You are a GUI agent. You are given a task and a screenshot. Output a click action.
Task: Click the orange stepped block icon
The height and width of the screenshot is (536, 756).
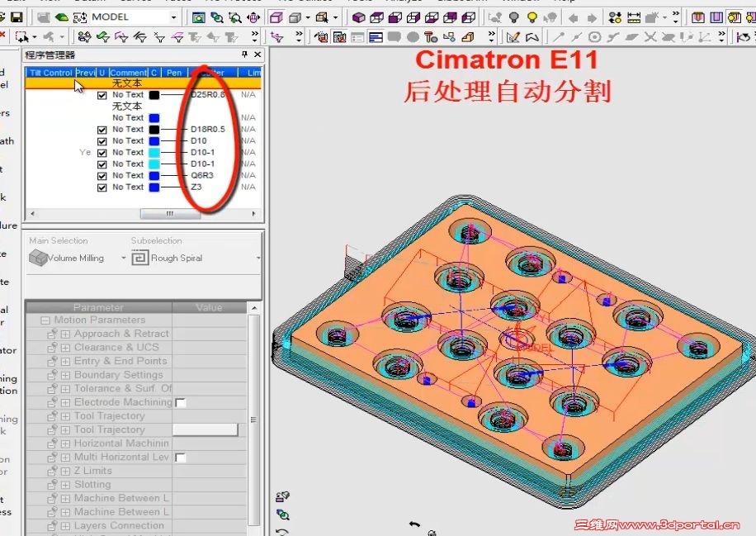click(x=467, y=36)
